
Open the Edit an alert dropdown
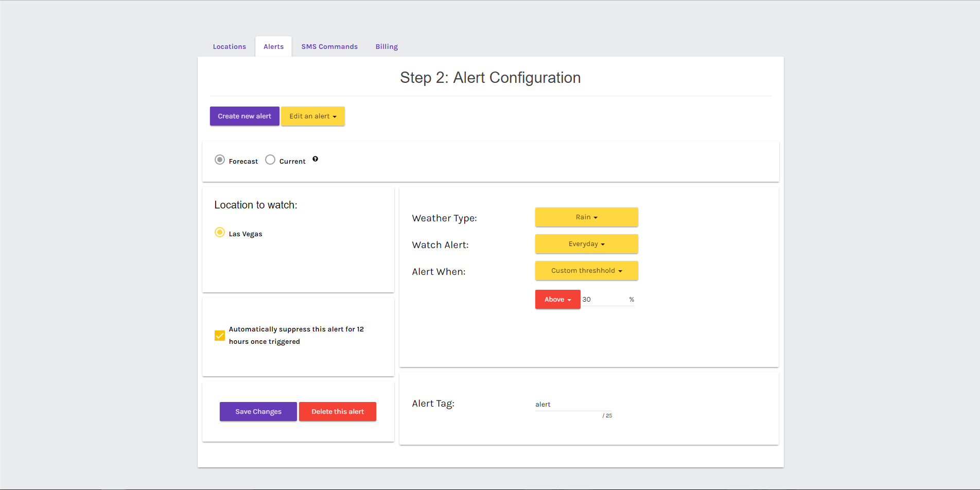313,116
